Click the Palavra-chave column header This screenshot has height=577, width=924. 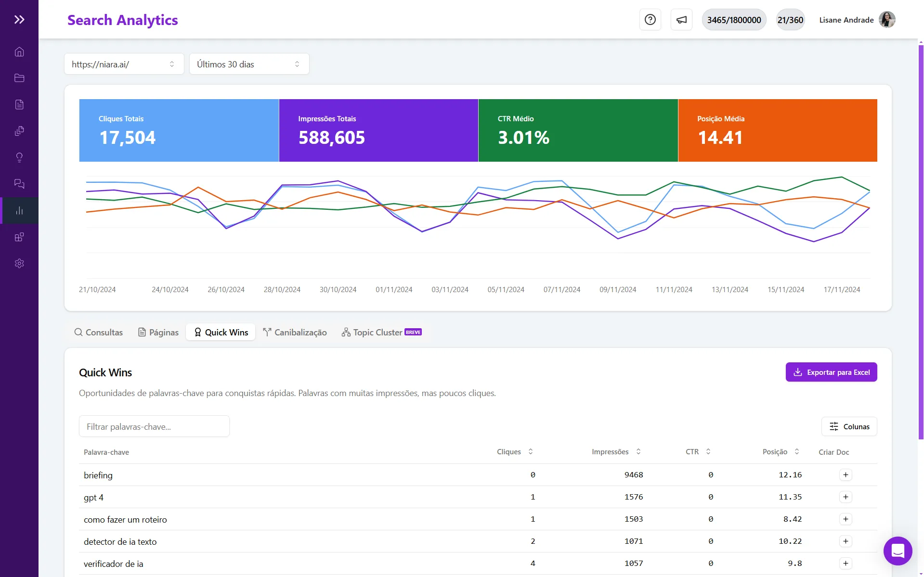[x=106, y=452]
